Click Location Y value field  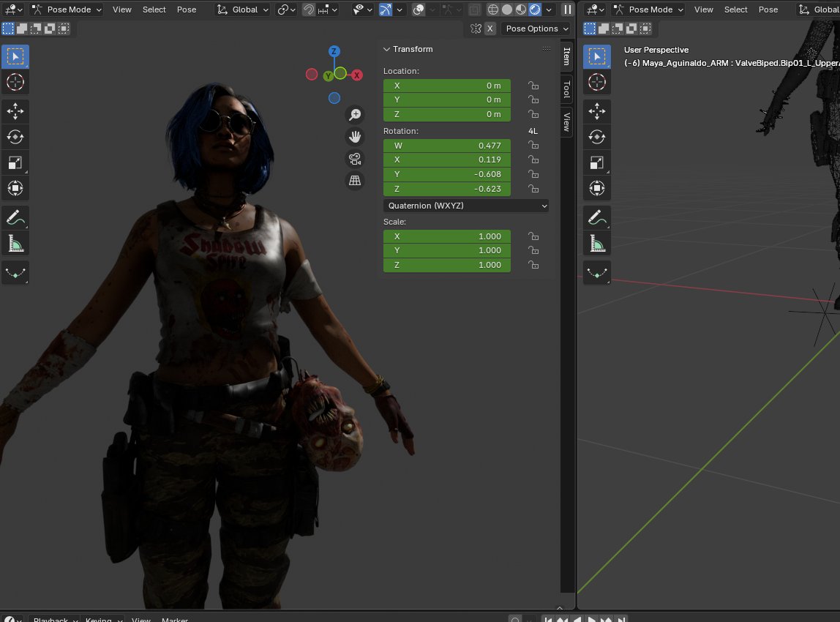pyautogui.click(x=447, y=100)
